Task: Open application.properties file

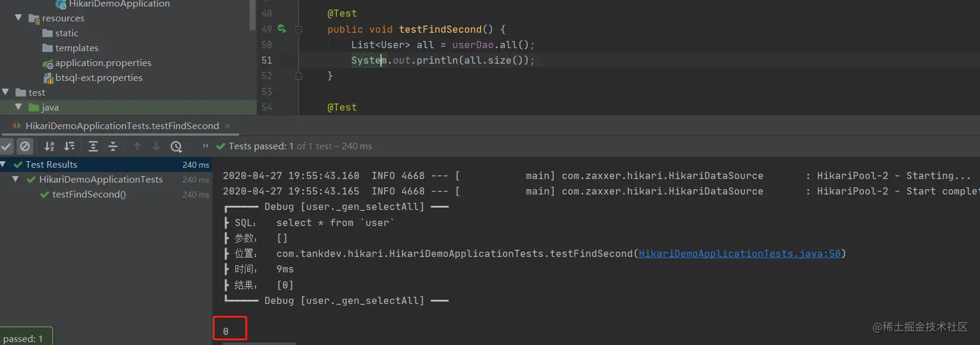Action: (x=103, y=63)
